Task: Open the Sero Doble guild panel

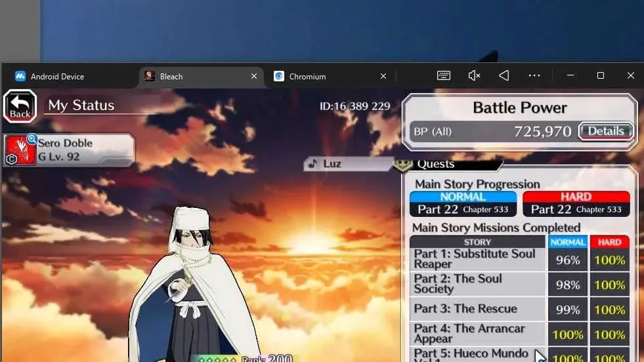Action: point(68,150)
